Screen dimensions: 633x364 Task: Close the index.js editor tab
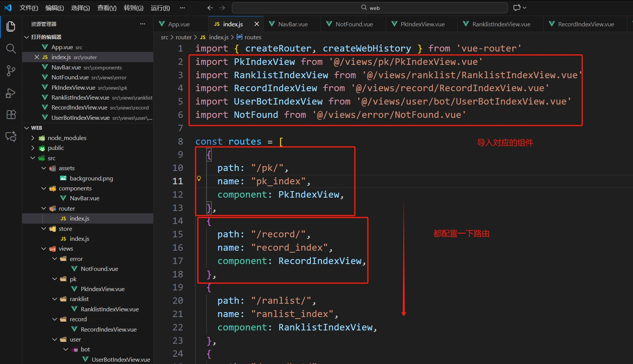click(257, 24)
